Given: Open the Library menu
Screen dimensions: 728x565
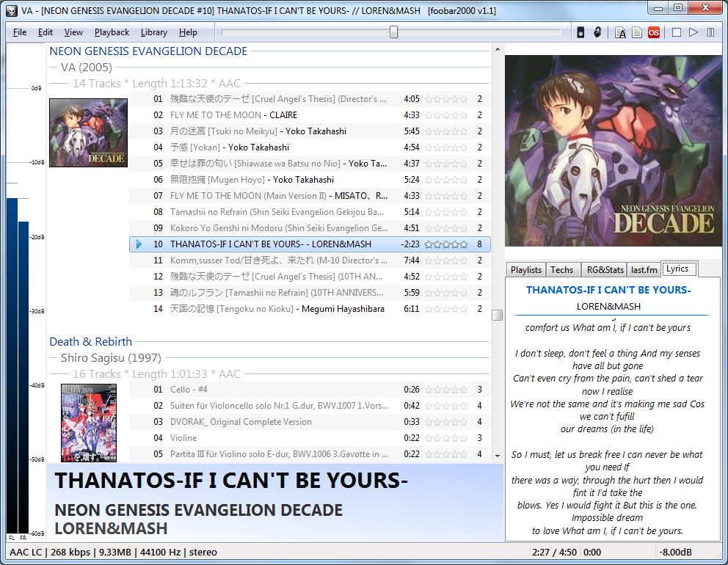Looking at the screenshot, I should tap(153, 32).
